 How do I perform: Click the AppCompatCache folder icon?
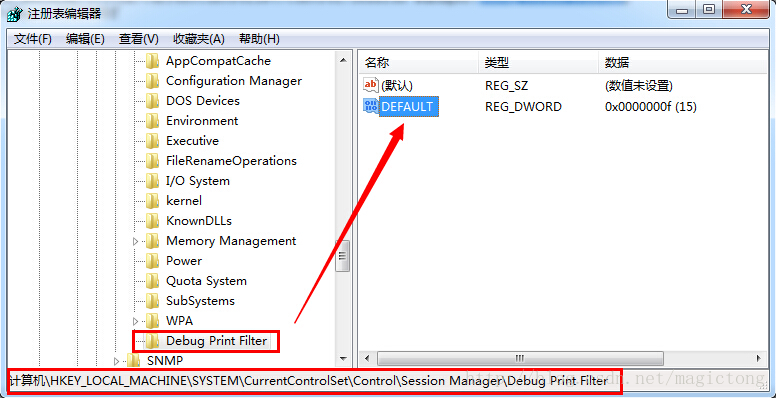point(152,61)
